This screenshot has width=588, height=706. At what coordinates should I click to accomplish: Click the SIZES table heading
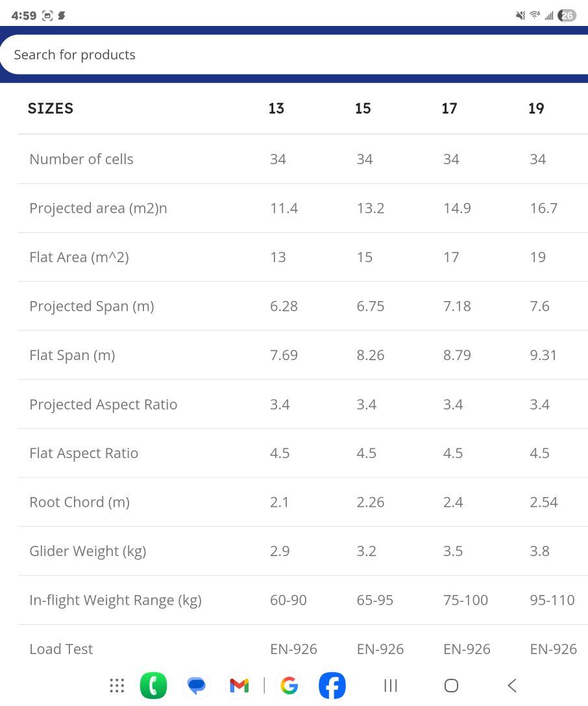point(51,108)
